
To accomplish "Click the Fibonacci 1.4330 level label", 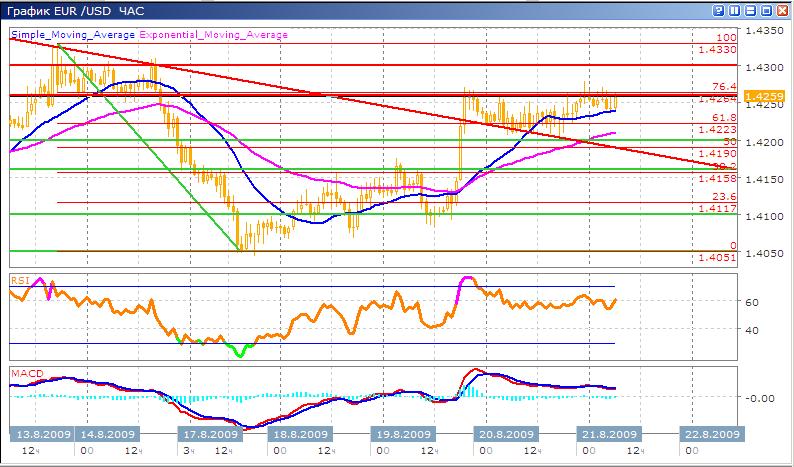I will click(719, 49).
